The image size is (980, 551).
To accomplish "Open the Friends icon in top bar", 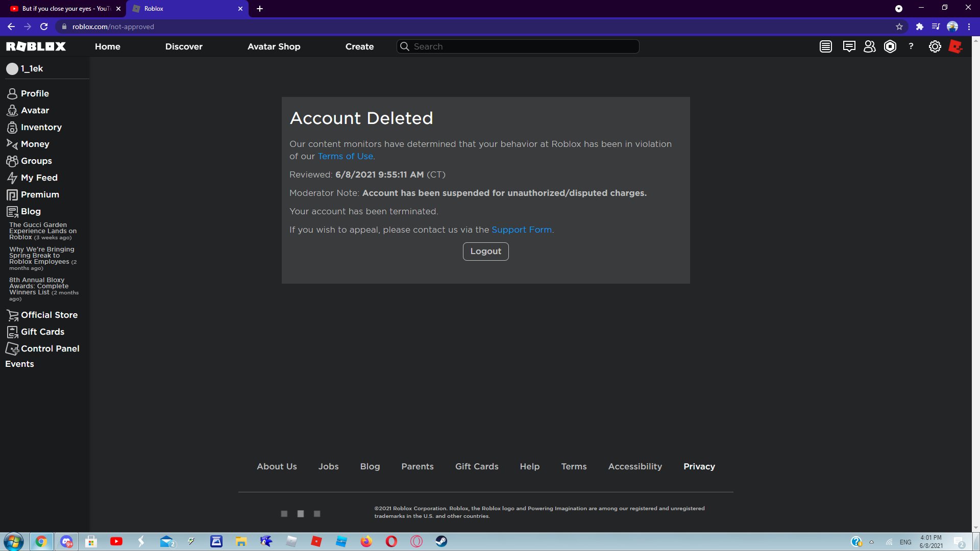I will point(869,46).
